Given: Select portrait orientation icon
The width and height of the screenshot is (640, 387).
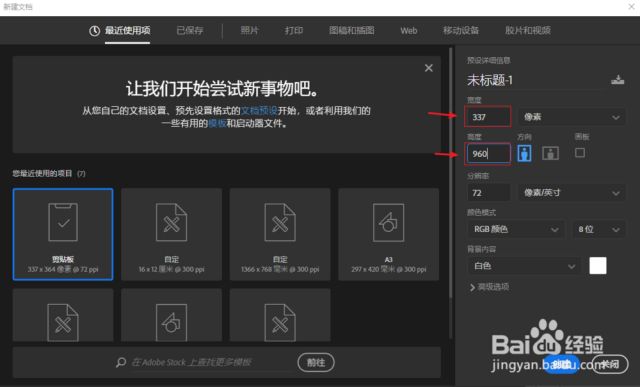Looking at the screenshot, I should (x=524, y=153).
